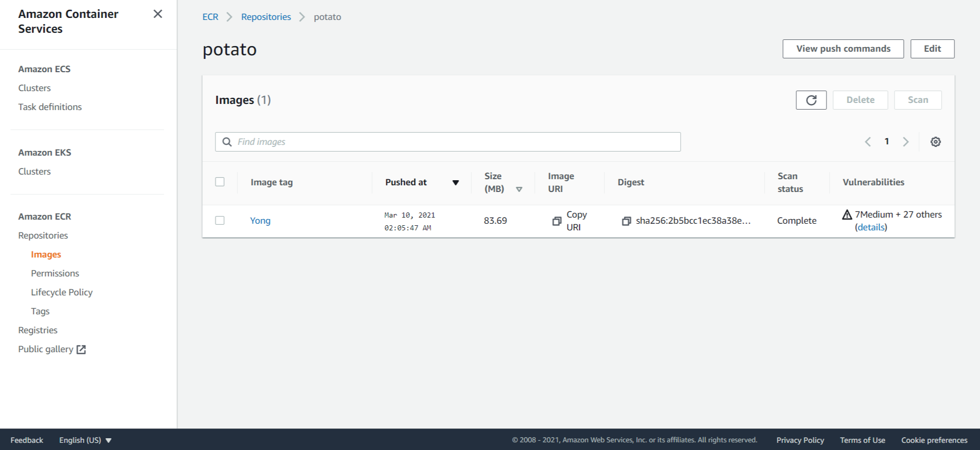Click the Edit repository button

pyautogui.click(x=932, y=49)
